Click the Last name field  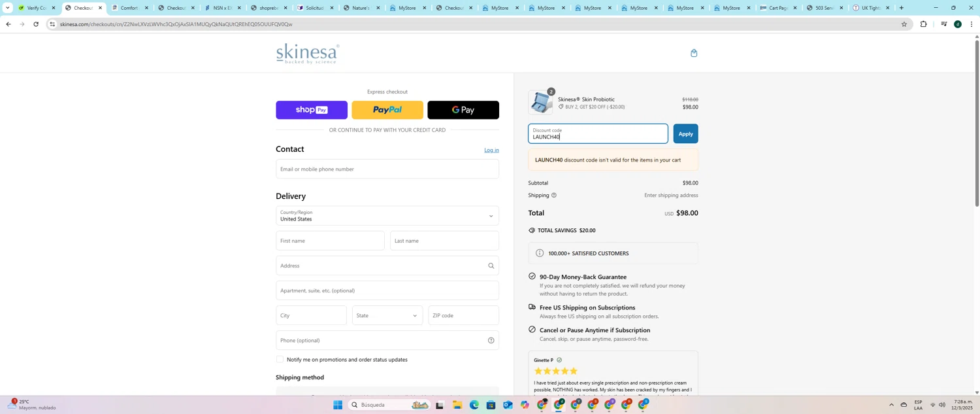[444, 241]
